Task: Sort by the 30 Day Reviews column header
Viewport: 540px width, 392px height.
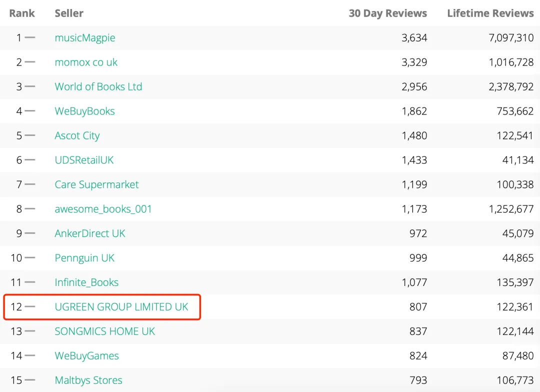Action: click(x=387, y=13)
